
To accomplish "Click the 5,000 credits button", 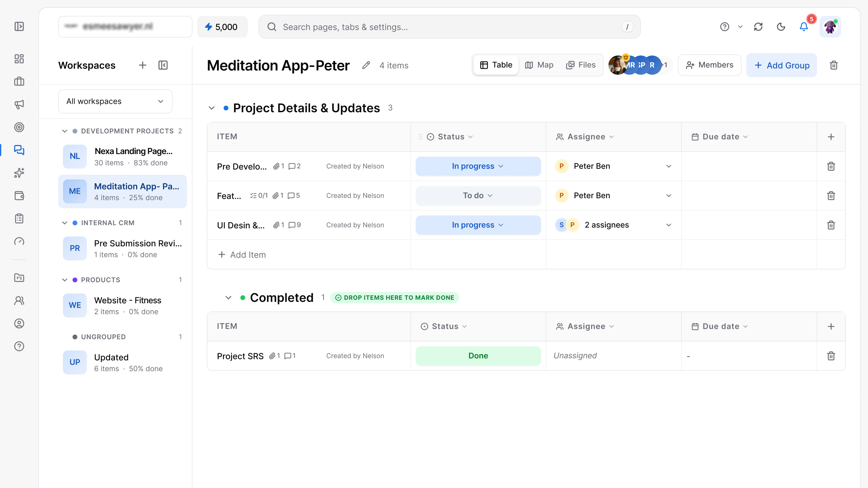I will 222,27.
